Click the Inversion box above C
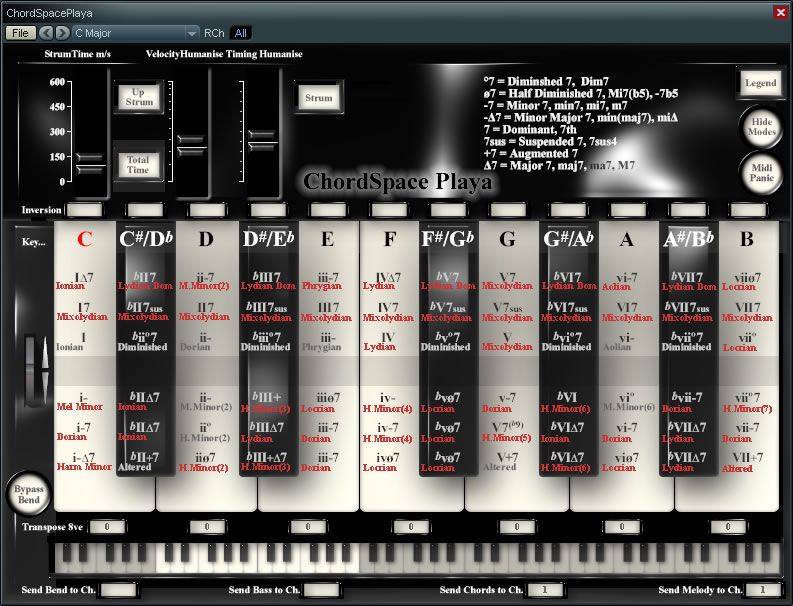This screenshot has height=606, width=793. (84, 209)
